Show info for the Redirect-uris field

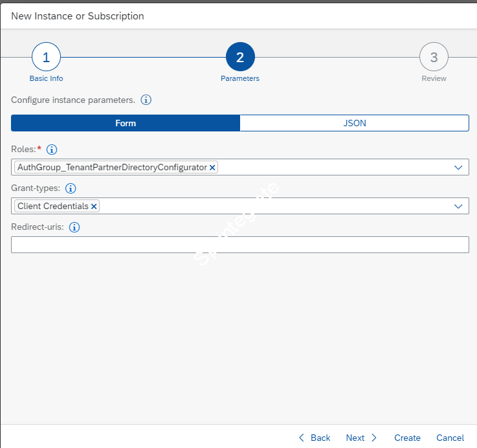(x=74, y=227)
